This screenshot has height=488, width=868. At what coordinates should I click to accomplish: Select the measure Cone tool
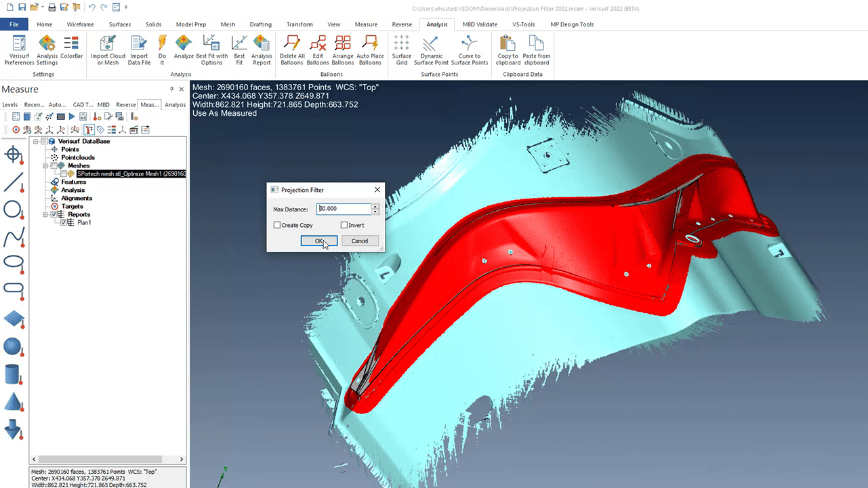click(14, 402)
